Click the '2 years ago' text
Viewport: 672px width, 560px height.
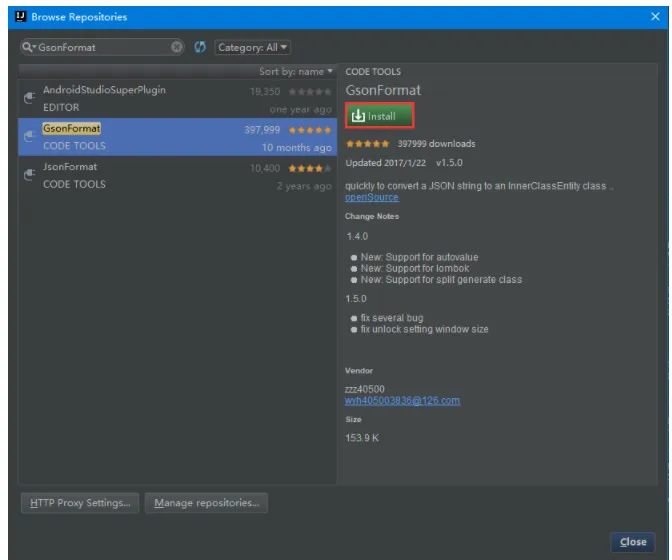(x=304, y=186)
